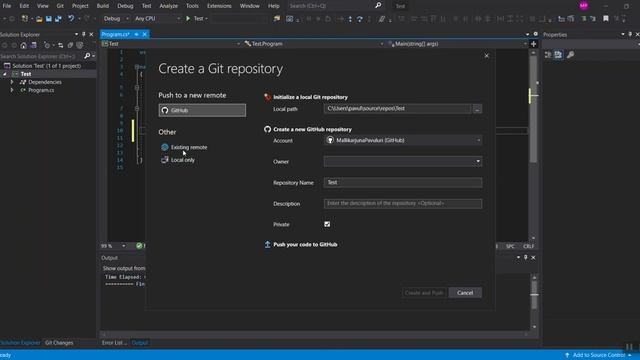Click the top search magnifier icon
Image resolution: width=640 pixels, height=360 pixels.
pyautogui.click(x=378, y=6)
